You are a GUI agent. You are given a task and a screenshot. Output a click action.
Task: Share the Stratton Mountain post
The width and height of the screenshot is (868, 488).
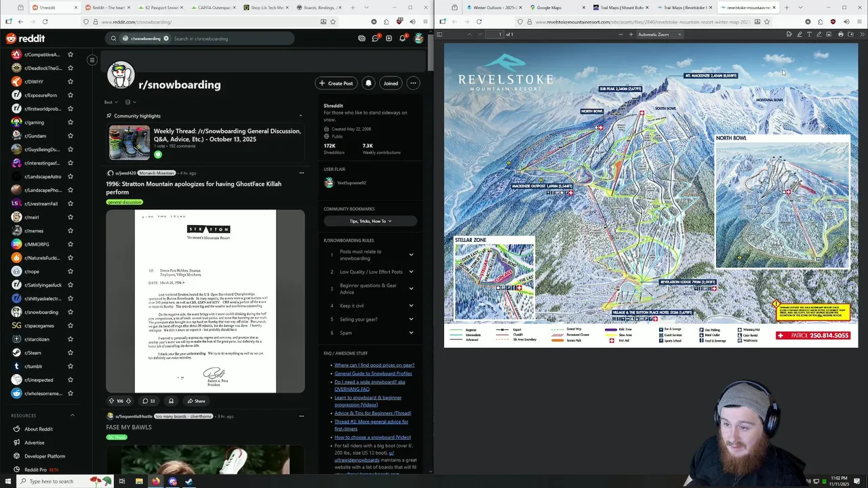(196, 401)
